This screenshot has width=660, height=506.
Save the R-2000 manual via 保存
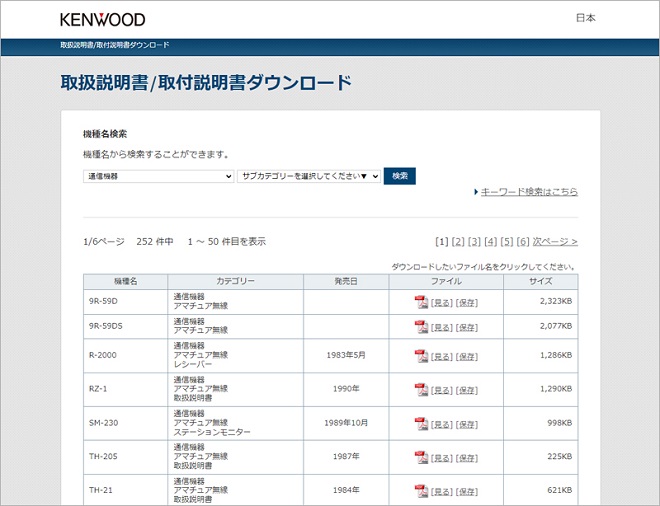tap(467, 357)
